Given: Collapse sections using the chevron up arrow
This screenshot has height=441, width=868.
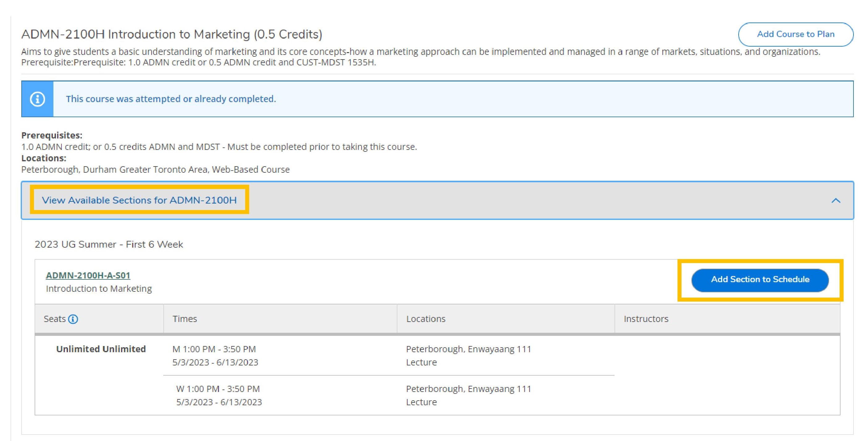Looking at the screenshot, I should 836,201.
